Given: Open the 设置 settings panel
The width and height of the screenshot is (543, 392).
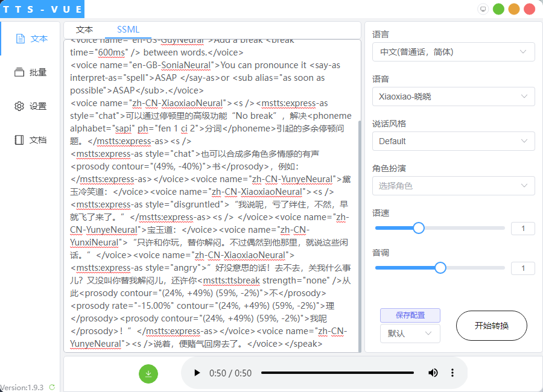Looking at the screenshot, I should coord(30,106).
